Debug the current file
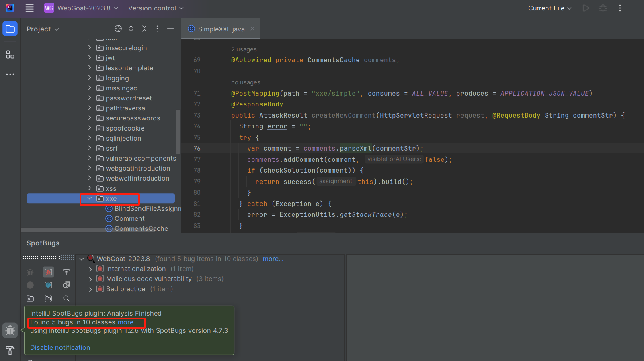 tap(603, 8)
